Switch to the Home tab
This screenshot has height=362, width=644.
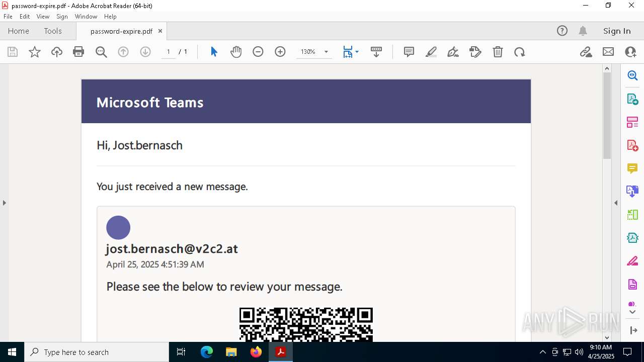[x=19, y=31]
